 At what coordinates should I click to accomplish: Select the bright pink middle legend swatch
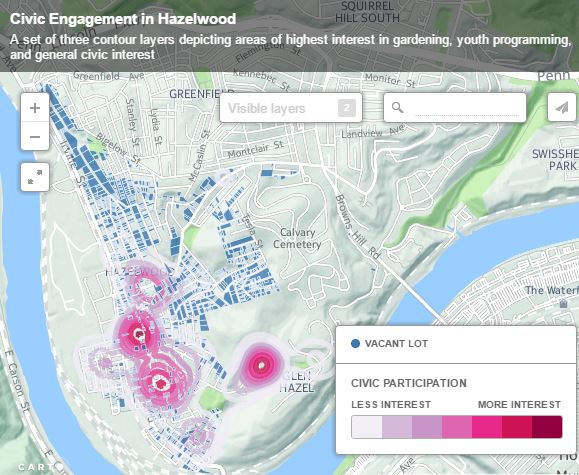pyautogui.click(x=487, y=427)
